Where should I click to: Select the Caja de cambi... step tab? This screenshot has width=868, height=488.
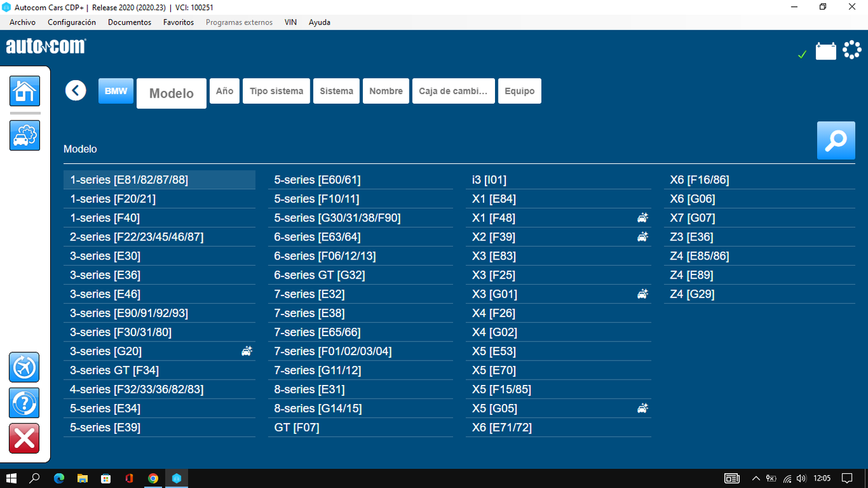[453, 91]
